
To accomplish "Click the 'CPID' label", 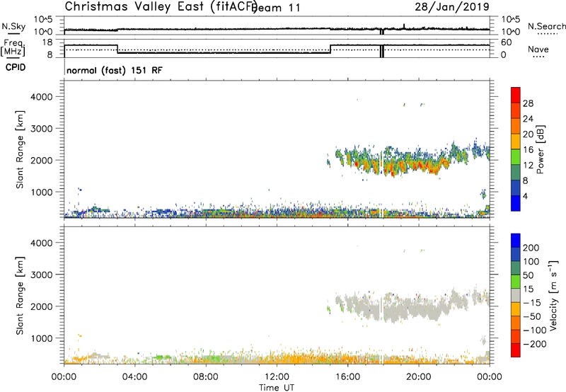I will (x=16, y=67).
